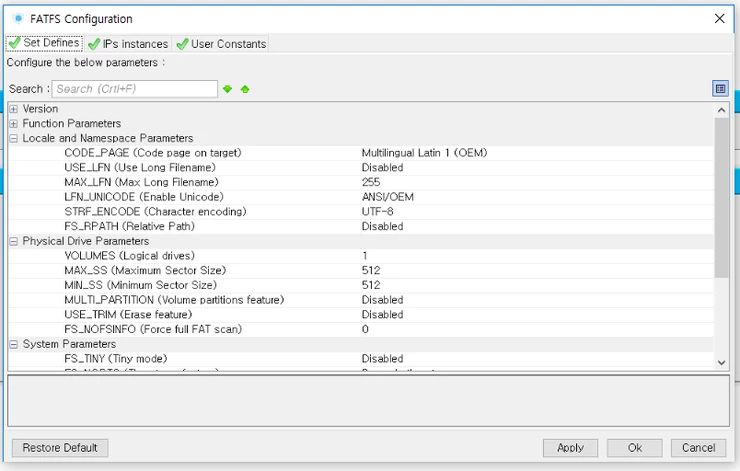Screen dimensions: 740x471
Task: Select VOLUMES (Logical drives) row
Action: pyautogui.click(x=361, y=256)
